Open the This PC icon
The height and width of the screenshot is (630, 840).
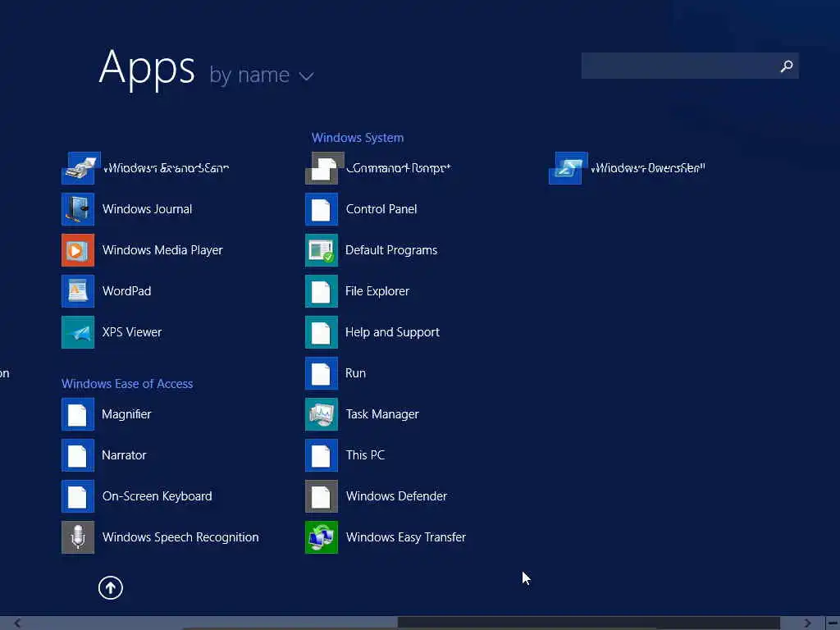(x=322, y=455)
